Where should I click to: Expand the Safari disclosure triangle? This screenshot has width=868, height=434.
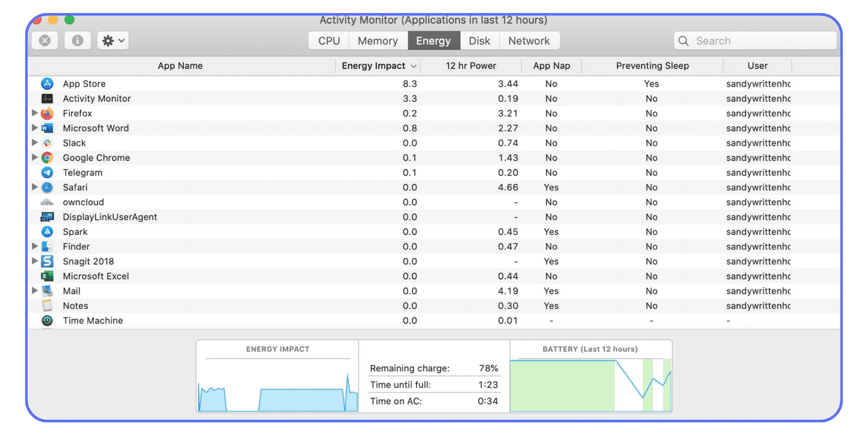pos(34,187)
